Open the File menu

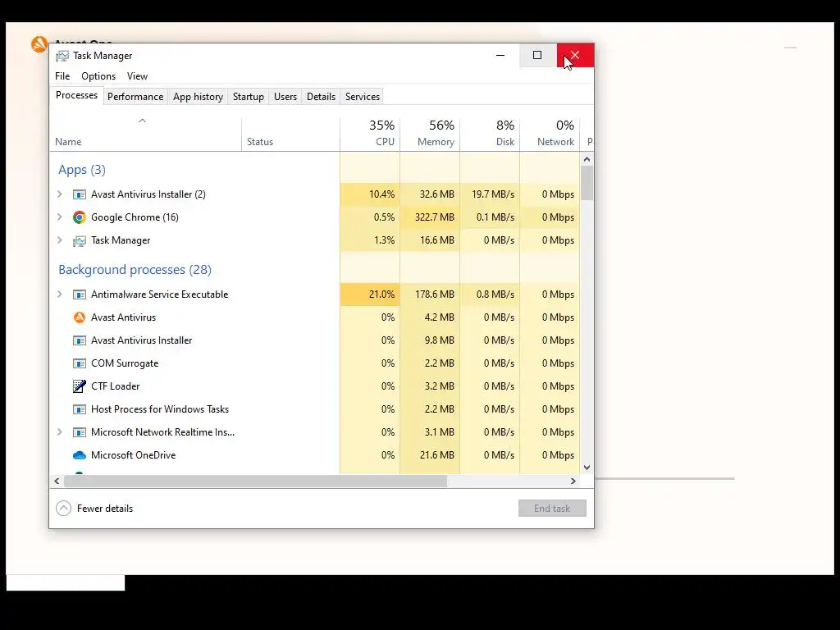pyautogui.click(x=62, y=76)
